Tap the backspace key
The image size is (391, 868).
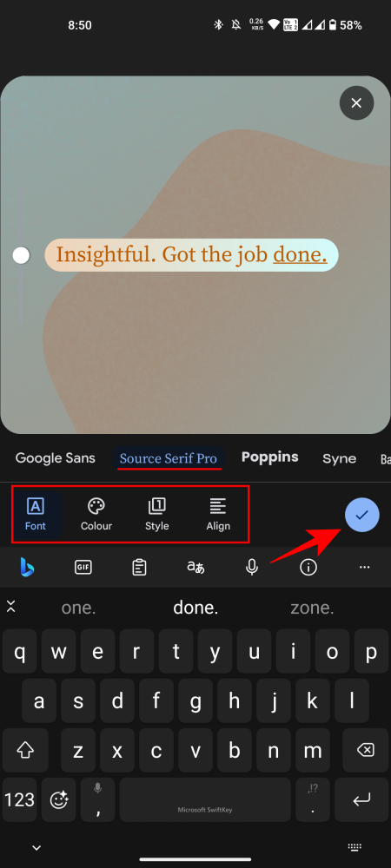[366, 750]
